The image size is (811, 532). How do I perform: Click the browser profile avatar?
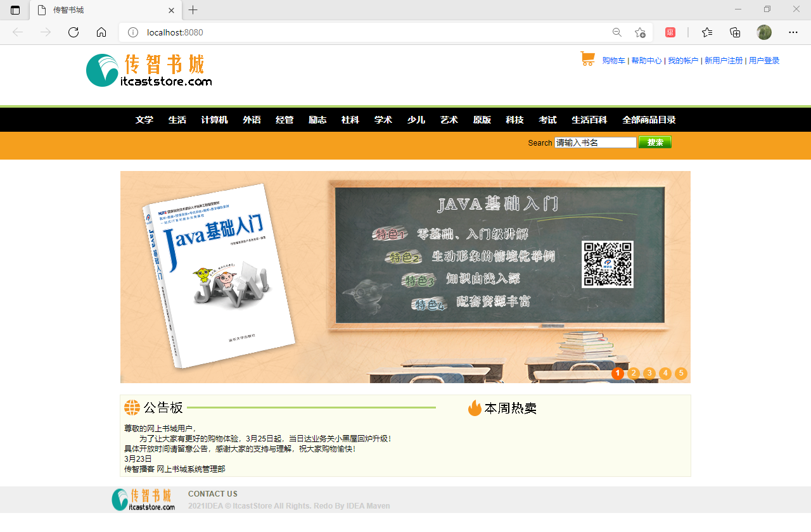click(x=763, y=32)
